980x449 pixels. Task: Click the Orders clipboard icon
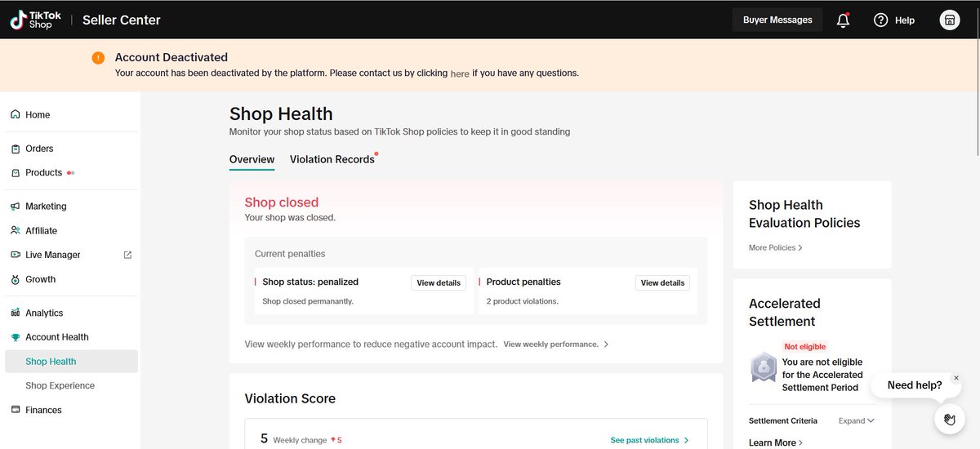[x=16, y=149]
